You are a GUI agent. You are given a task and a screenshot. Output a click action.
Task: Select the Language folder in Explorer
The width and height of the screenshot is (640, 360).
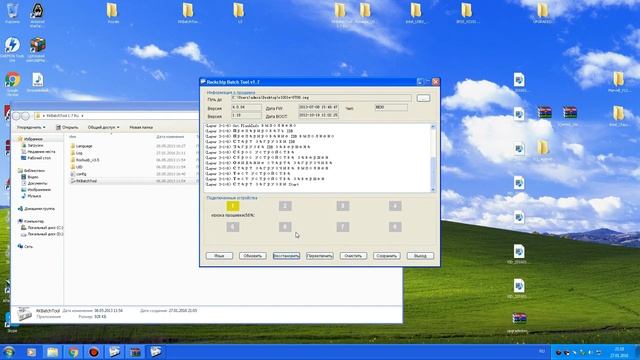tap(82, 146)
